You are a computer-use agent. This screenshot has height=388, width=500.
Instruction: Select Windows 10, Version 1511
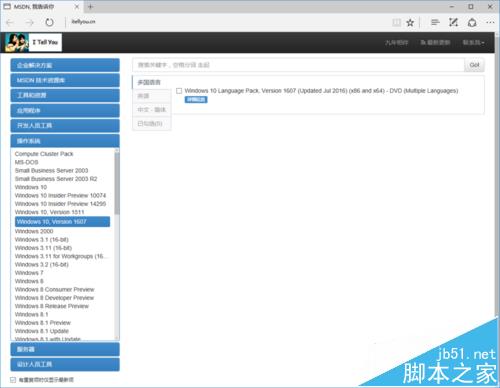(x=50, y=212)
